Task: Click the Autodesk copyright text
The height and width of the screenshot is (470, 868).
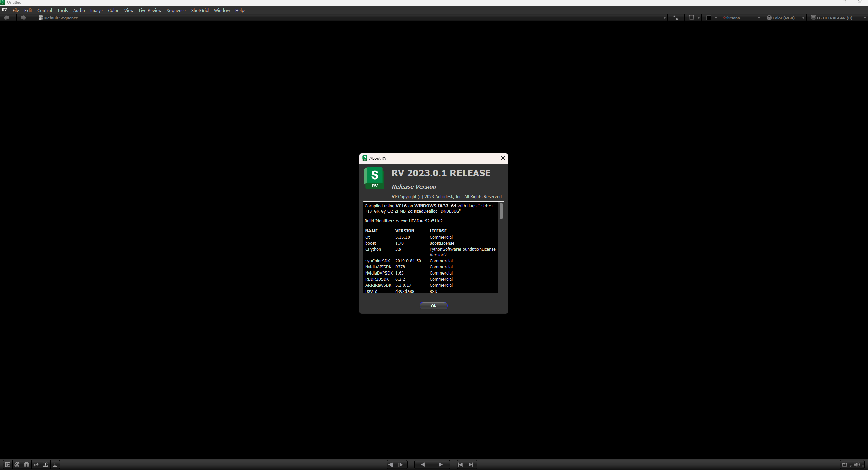Action: [x=447, y=196]
